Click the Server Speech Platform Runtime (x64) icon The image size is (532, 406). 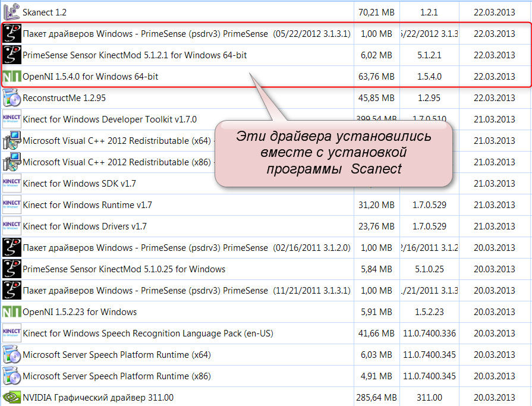[x=11, y=354]
